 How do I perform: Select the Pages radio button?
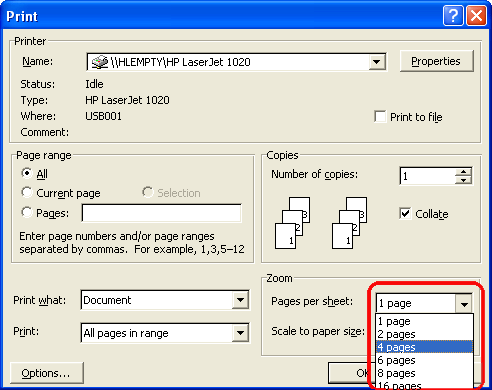point(27,212)
